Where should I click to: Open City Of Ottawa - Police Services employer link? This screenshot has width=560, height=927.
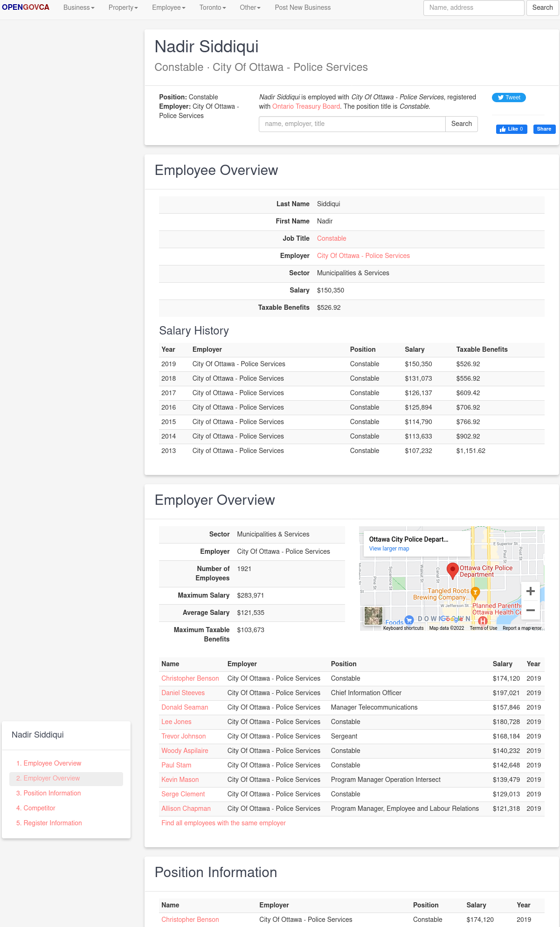[363, 256]
